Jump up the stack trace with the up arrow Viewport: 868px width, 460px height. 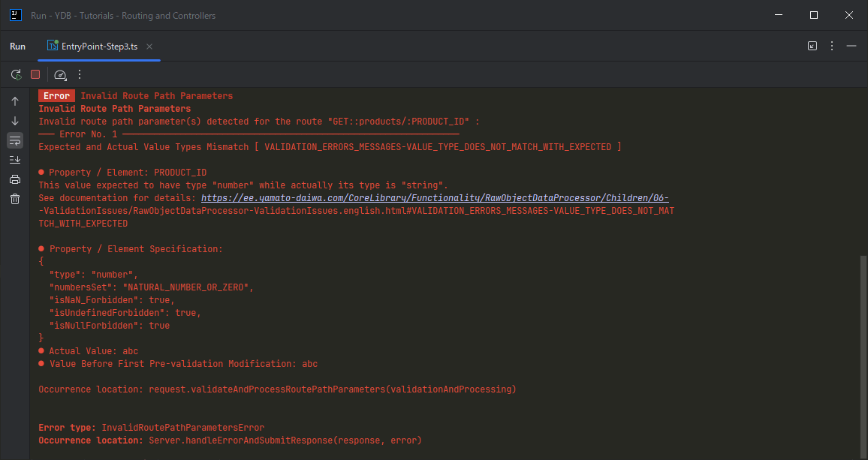point(15,101)
